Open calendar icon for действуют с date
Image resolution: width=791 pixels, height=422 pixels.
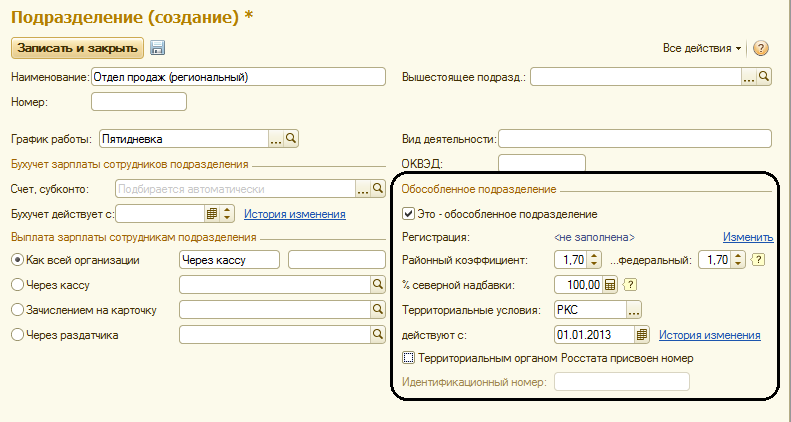tap(643, 334)
